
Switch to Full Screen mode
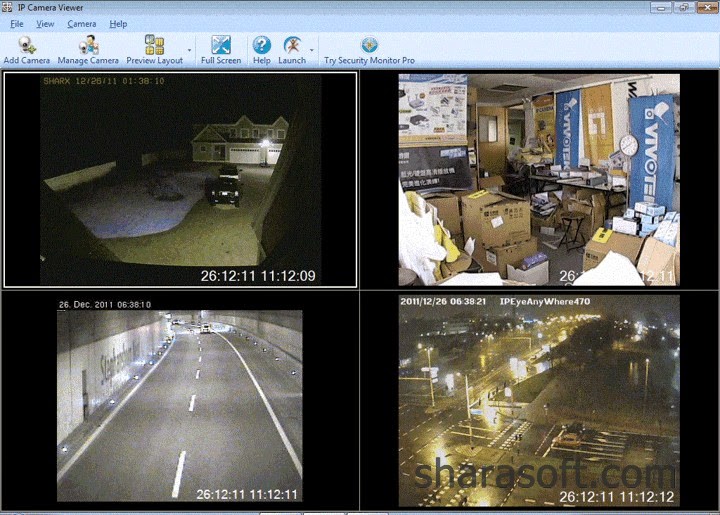221,50
